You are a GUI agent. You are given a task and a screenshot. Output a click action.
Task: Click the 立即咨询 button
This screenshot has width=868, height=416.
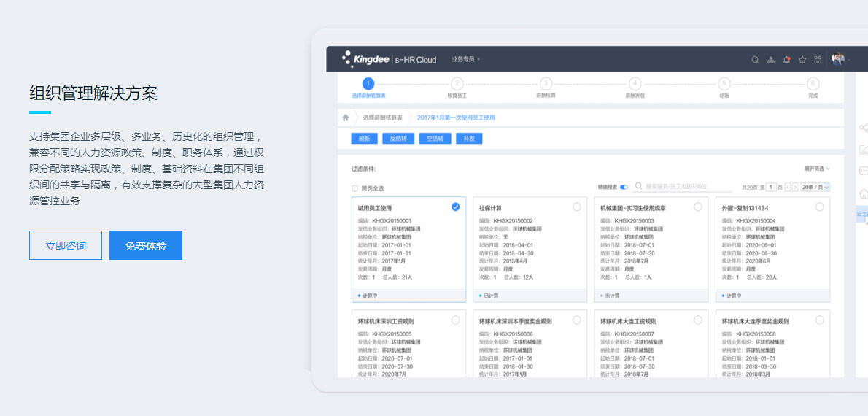coord(66,245)
